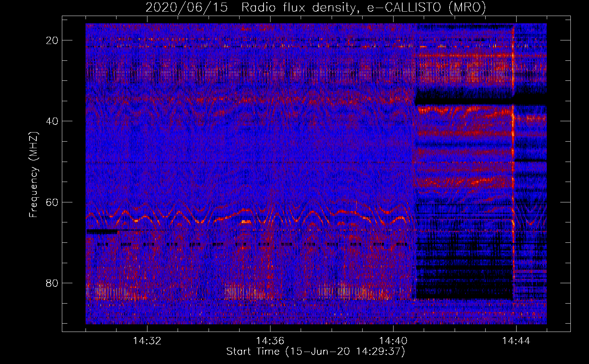Click the 20 MHz frequency tick label
The width and height of the screenshot is (589, 364).
pyautogui.click(x=52, y=40)
